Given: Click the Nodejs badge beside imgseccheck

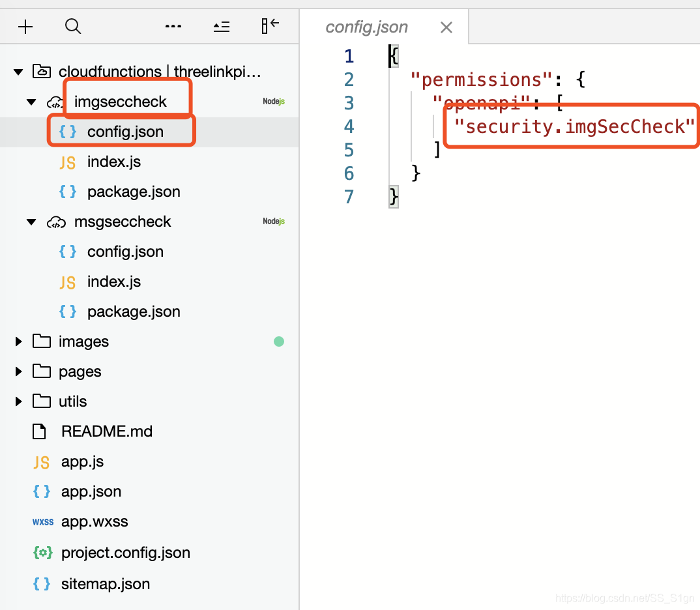Looking at the screenshot, I should pyautogui.click(x=274, y=101).
